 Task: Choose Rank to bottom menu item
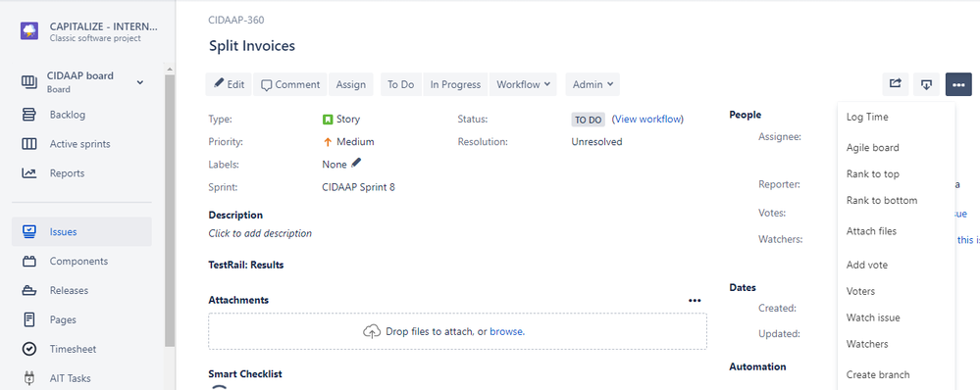point(896,200)
